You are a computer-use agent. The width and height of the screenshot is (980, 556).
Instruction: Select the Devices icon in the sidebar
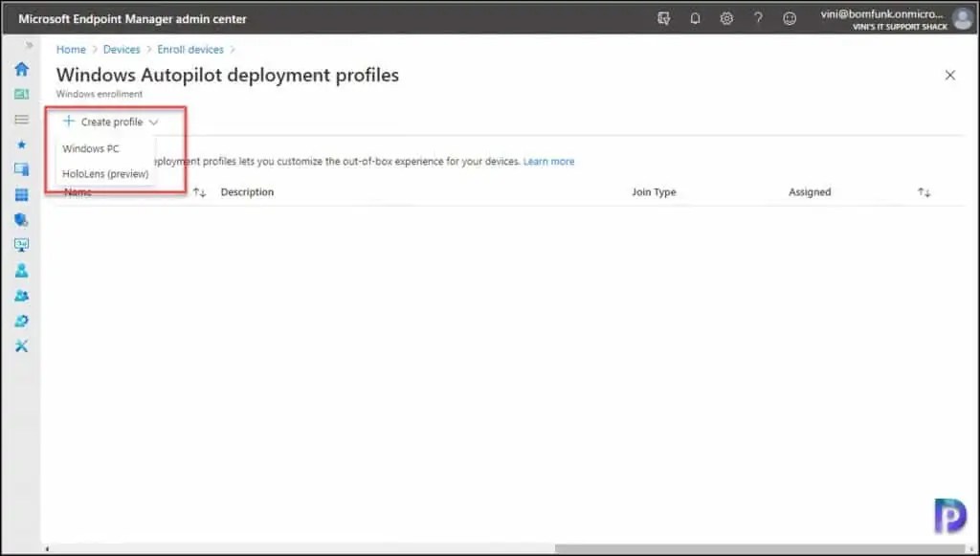click(x=21, y=169)
